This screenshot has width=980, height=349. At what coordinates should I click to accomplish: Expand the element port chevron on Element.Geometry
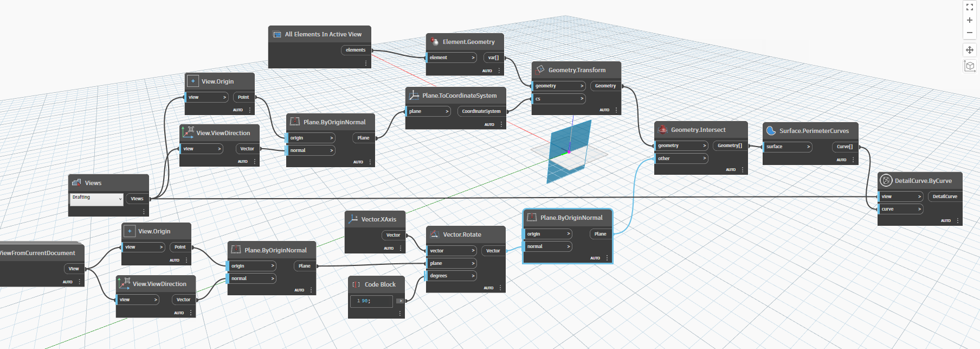(473, 58)
